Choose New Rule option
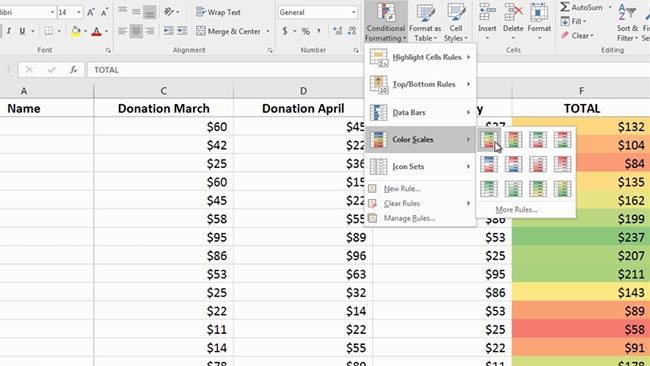The width and height of the screenshot is (650, 366). [420, 189]
